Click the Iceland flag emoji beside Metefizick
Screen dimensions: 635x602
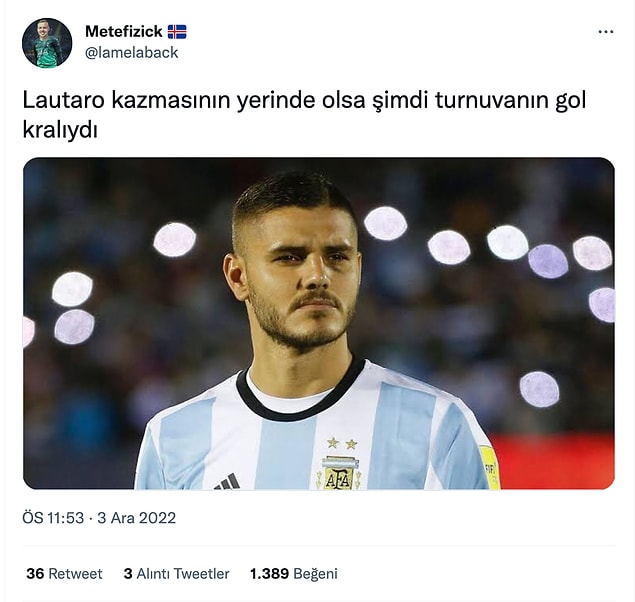pyautogui.click(x=177, y=32)
